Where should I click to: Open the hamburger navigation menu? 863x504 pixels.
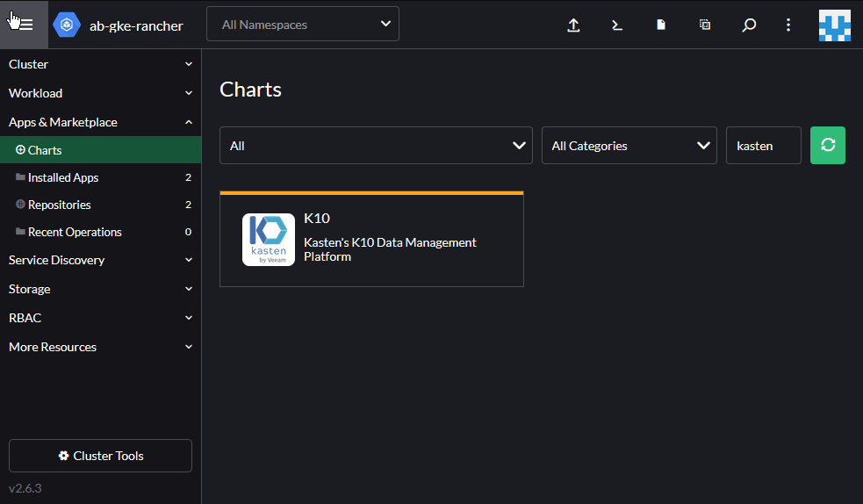tap(24, 25)
